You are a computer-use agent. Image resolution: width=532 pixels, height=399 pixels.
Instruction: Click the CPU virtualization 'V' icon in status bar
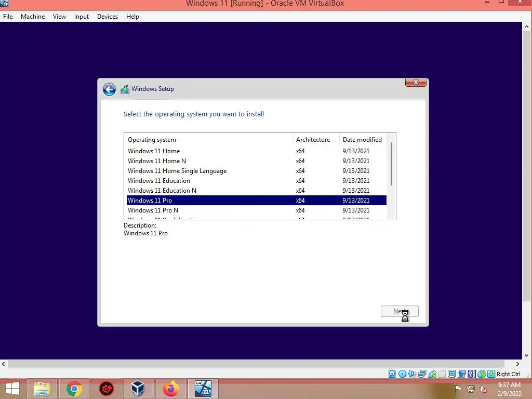[472, 374]
